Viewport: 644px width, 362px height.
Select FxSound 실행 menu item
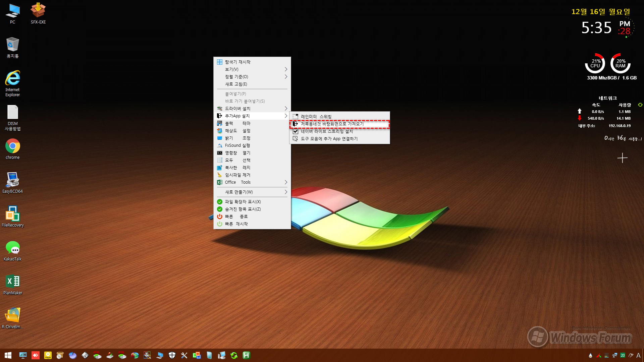point(252,145)
